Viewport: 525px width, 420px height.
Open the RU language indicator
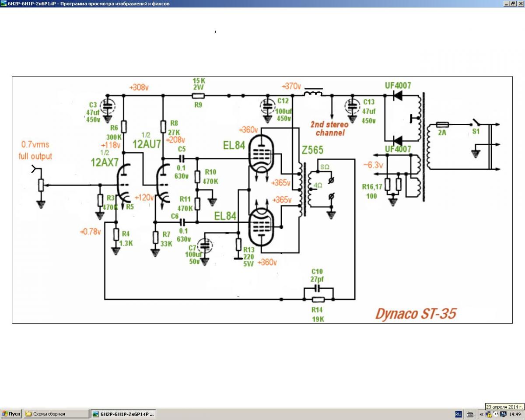point(458,414)
